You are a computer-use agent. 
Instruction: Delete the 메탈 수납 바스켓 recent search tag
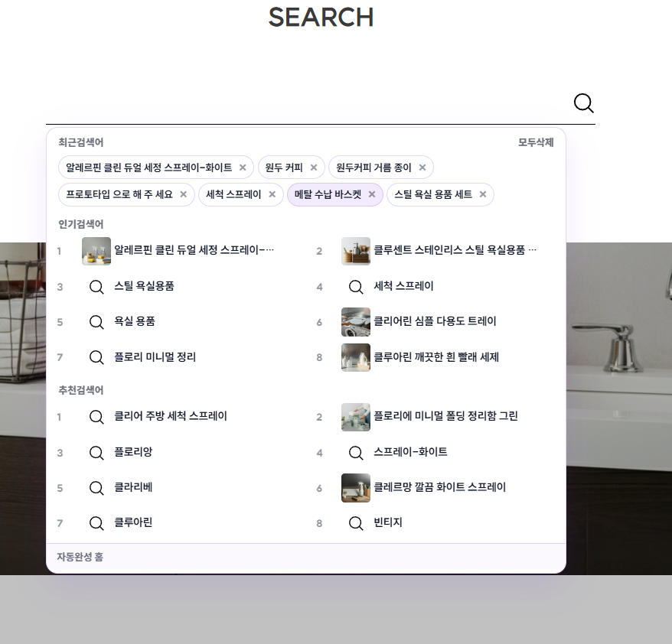(x=372, y=195)
